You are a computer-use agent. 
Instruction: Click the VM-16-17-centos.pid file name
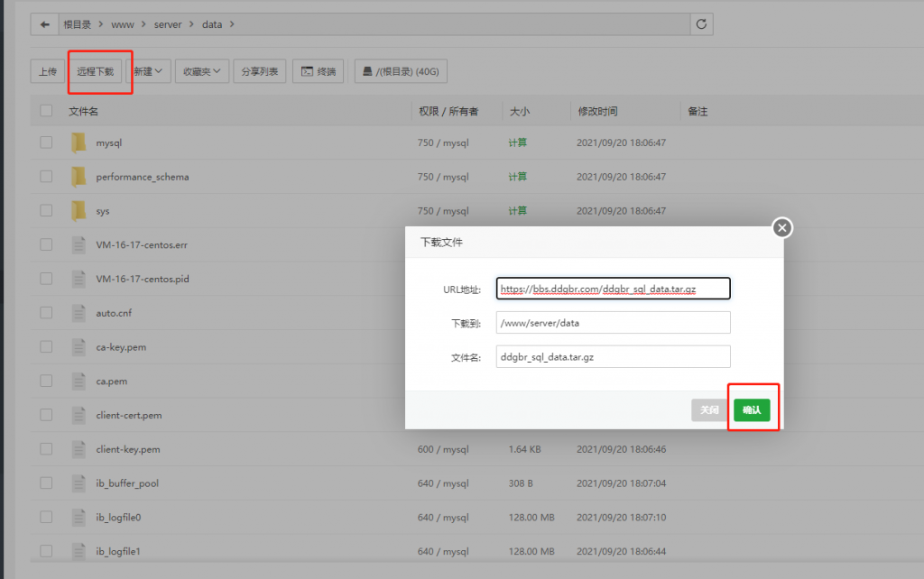click(143, 279)
